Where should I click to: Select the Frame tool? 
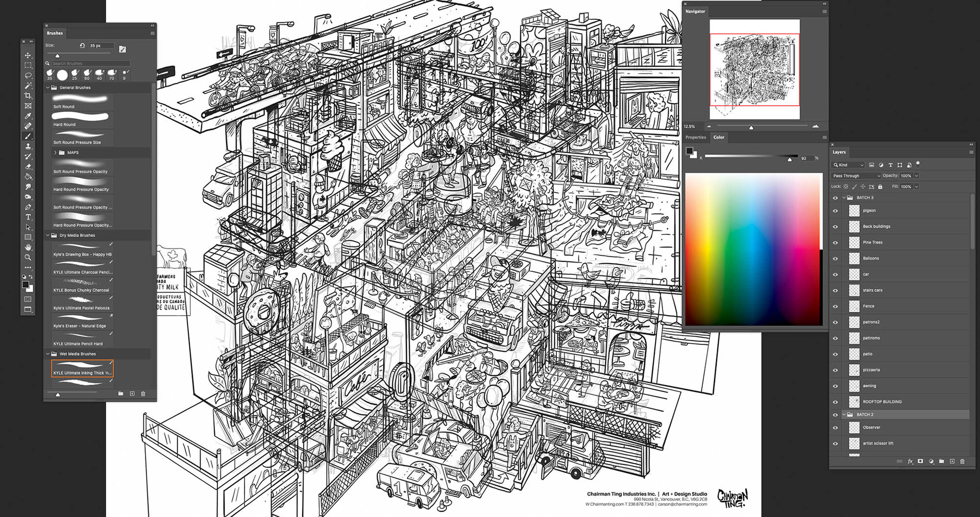point(28,106)
